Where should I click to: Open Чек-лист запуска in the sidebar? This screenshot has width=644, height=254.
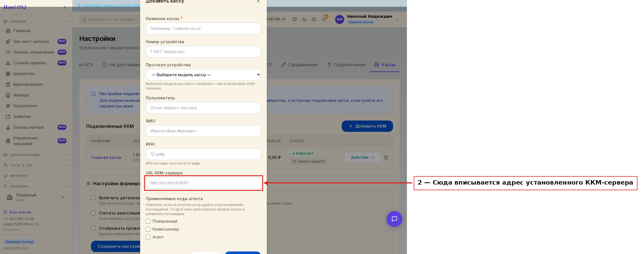(x=36, y=41)
